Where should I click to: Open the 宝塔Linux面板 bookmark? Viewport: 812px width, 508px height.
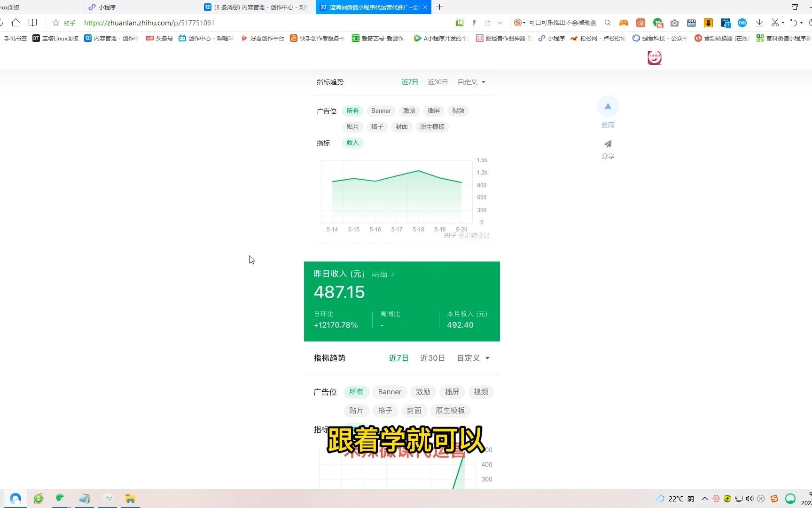(55, 38)
